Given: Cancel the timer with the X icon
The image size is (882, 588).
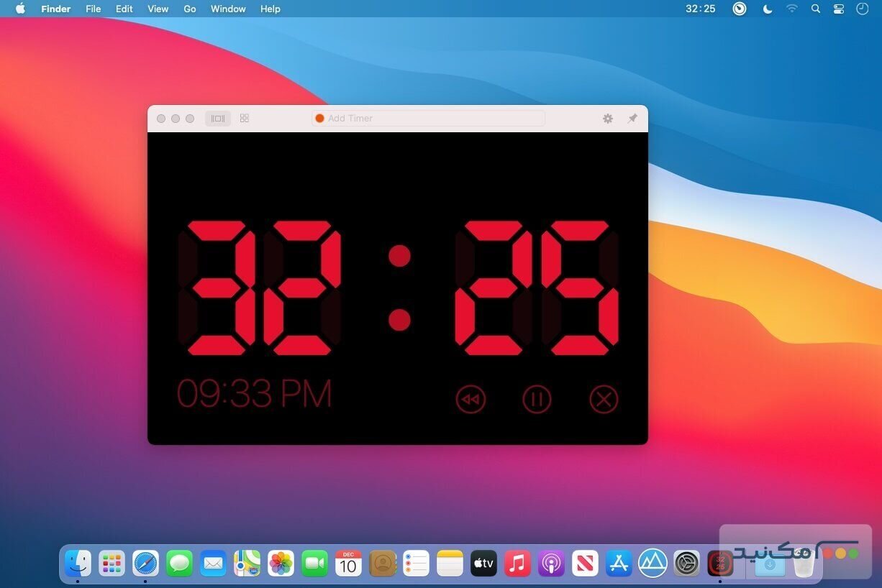Looking at the screenshot, I should [x=604, y=399].
